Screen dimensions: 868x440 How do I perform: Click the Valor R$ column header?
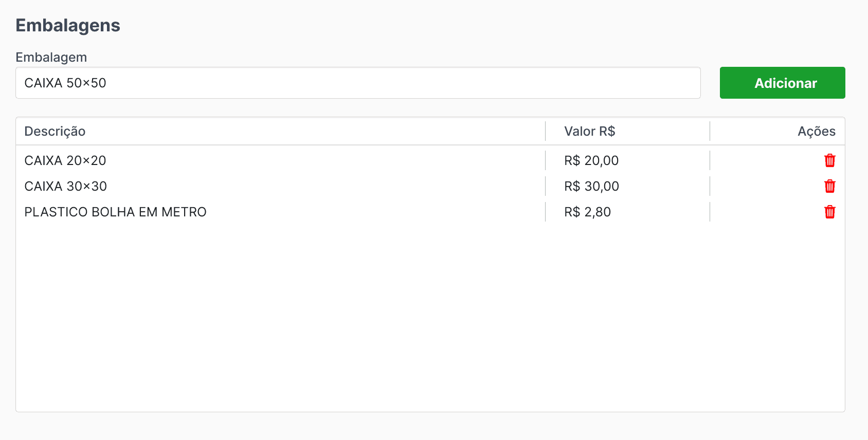(589, 131)
